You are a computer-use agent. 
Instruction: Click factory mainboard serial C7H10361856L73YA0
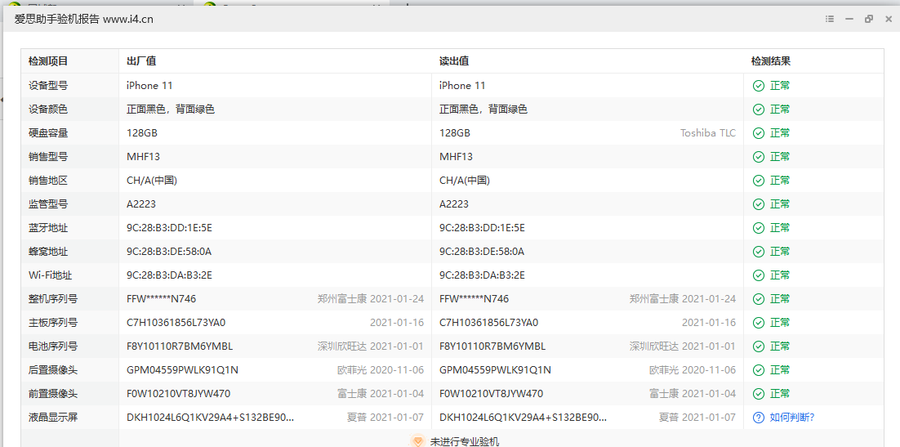(x=176, y=322)
